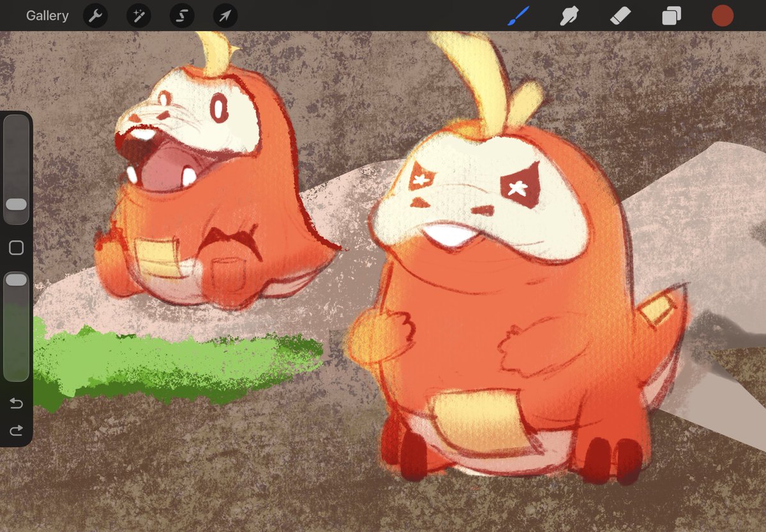Click the brush opacity slider handle
The height and width of the screenshot is (532, 766).
[16, 280]
